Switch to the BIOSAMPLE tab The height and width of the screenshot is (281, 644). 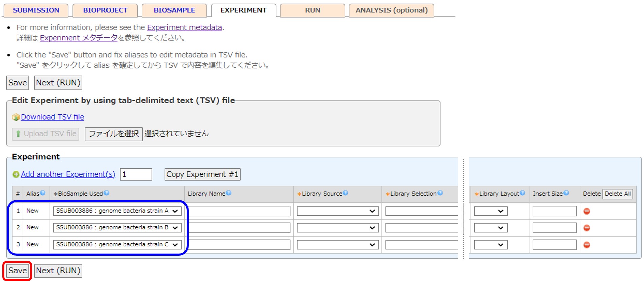pyautogui.click(x=174, y=10)
